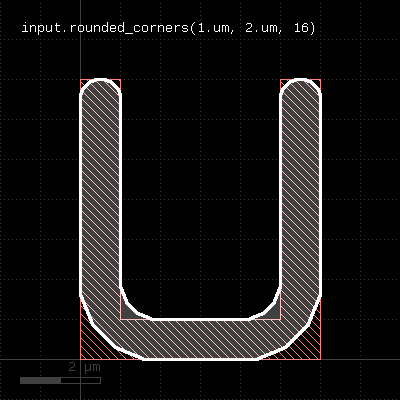Click the sharp top-left corner of red outline
The width and height of the screenshot is (400, 400).
80,79
